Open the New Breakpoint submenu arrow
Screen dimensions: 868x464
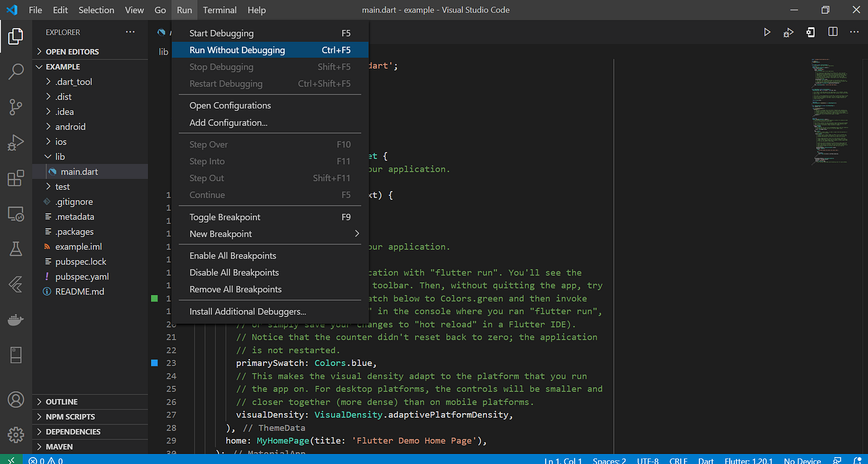(356, 234)
